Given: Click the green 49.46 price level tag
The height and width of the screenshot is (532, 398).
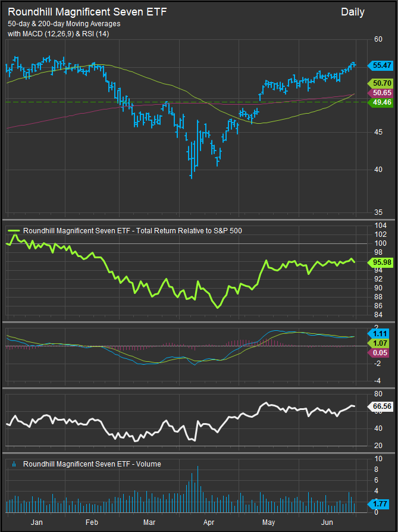Looking at the screenshot, I should pos(381,102).
